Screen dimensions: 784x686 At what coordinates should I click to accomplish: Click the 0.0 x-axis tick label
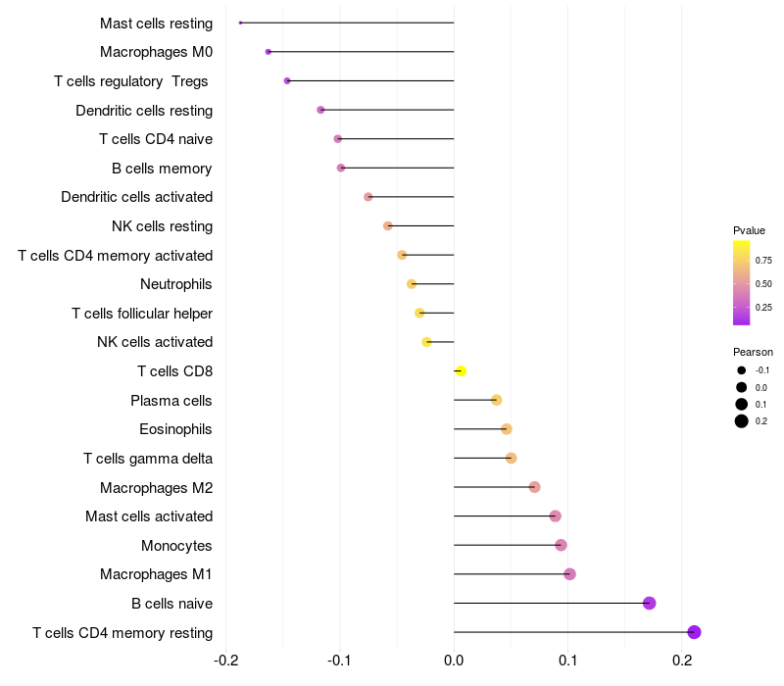(454, 661)
